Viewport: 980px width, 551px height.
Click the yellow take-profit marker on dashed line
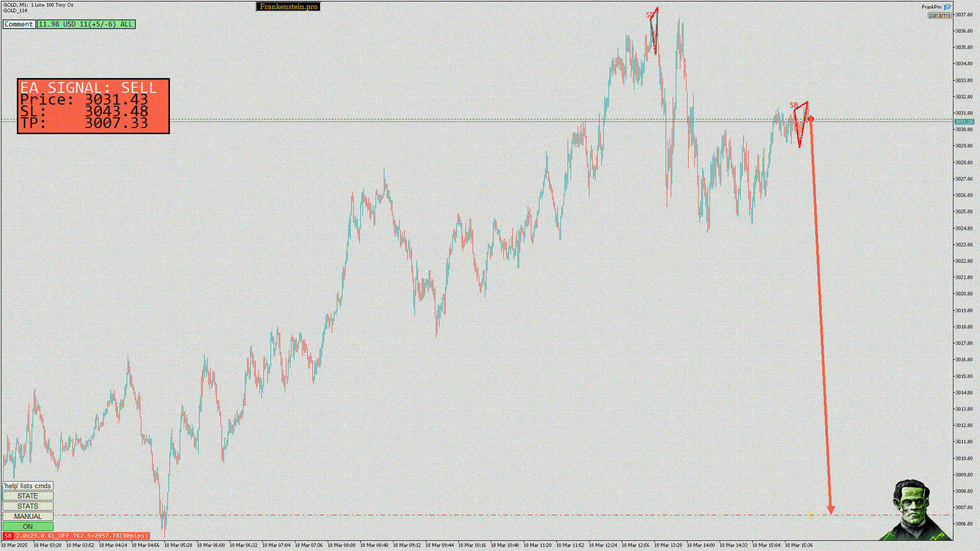point(811,515)
